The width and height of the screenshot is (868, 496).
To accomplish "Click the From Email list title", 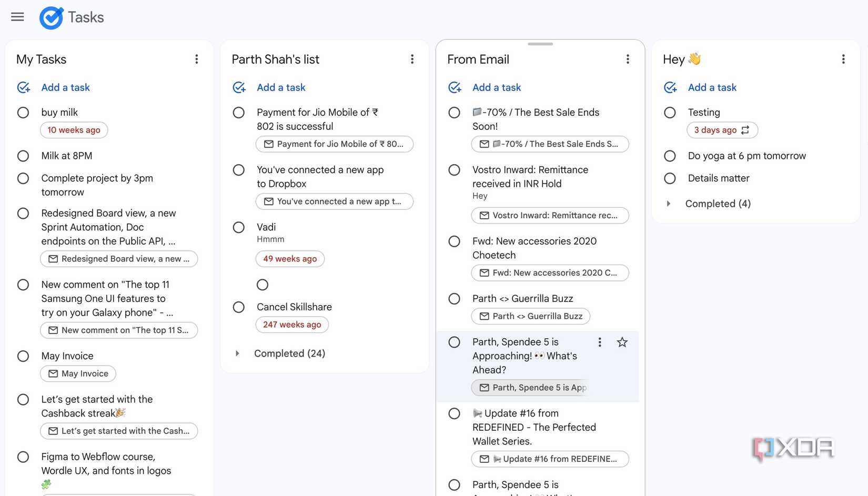I will coord(478,59).
